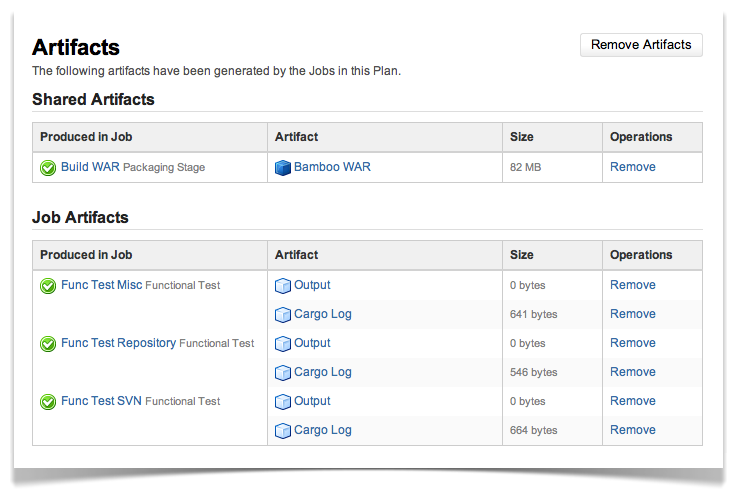The image size is (739, 495).
Task: Click the green check icon for Func Test Misc
Action: pos(48,286)
